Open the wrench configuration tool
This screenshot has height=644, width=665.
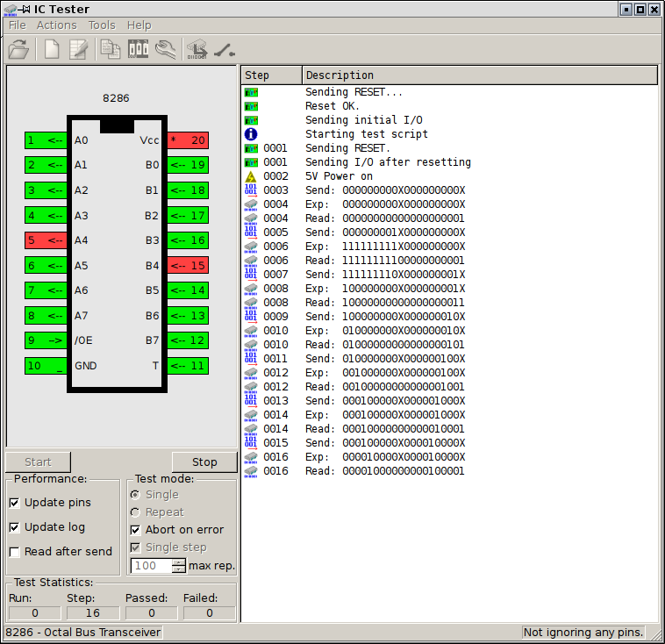[166, 50]
